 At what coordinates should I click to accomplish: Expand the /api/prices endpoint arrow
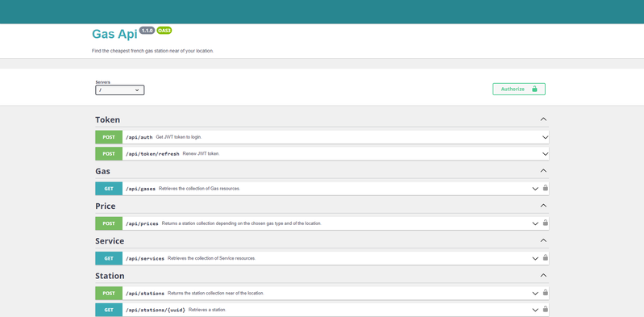535,223
